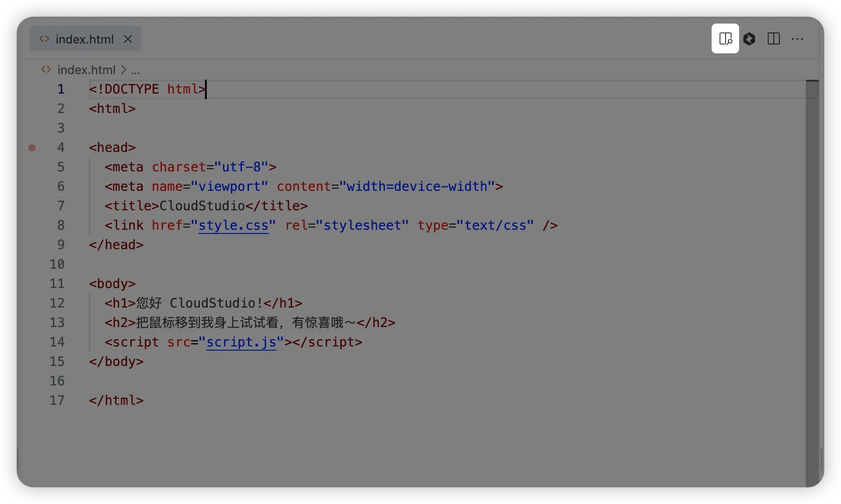Follow the style.css link
Viewport: 841px width, 504px height.
(x=233, y=226)
